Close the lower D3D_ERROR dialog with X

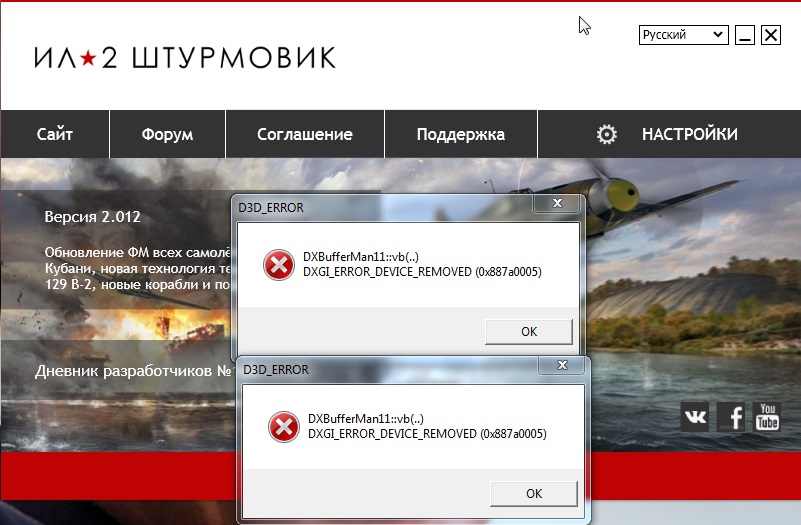tap(562, 365)
